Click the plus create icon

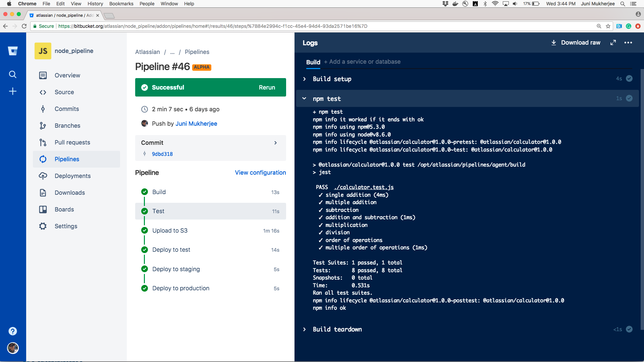13,91
